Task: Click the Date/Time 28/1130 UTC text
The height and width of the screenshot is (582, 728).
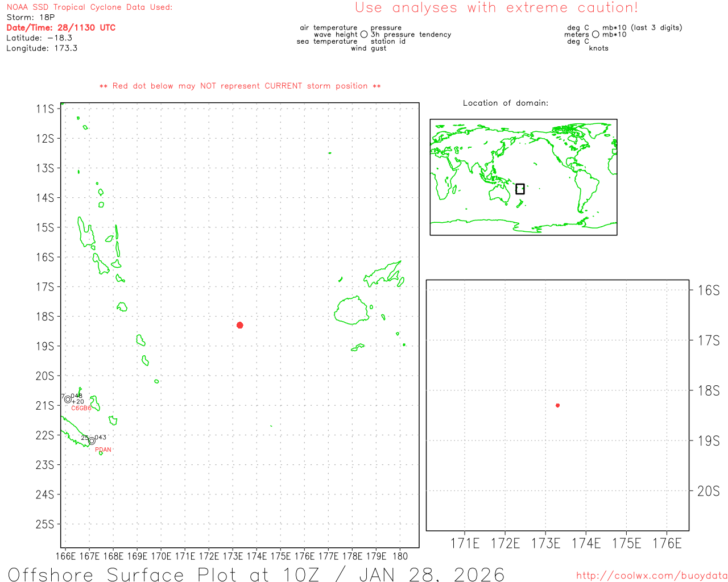Action: click(x=61, y=27)
